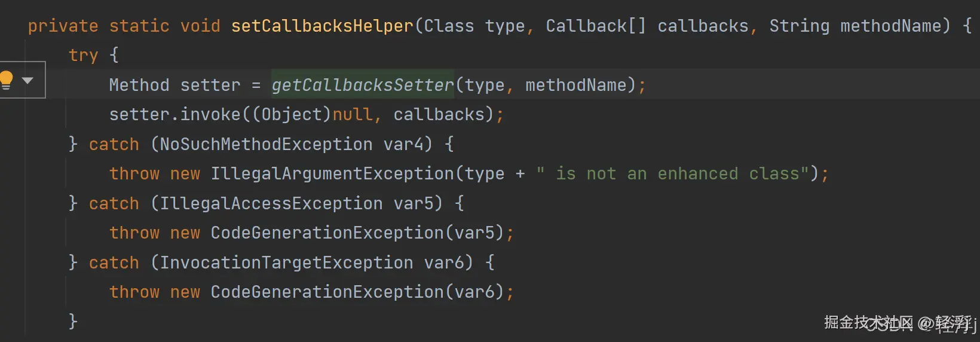Click CodeGenerationException(var6) constructor call
The height and width of the screenshot is (342, 980).
(358, 292)
